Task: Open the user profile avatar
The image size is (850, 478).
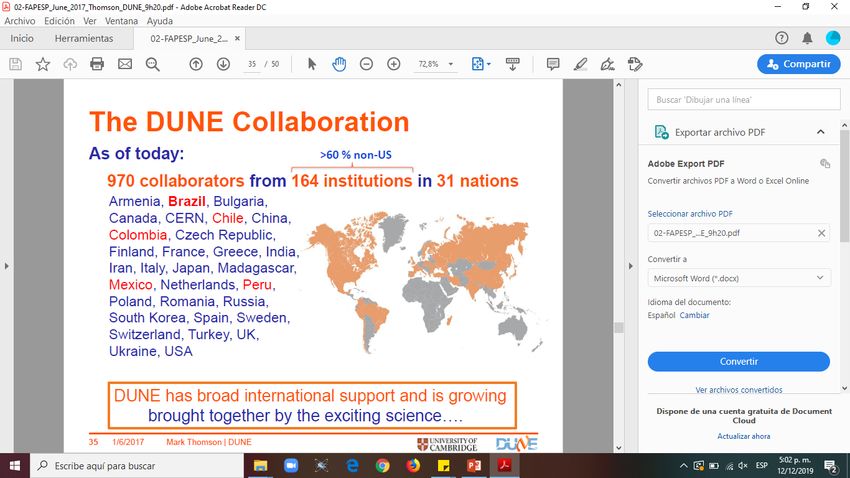Action: [833, 38]
